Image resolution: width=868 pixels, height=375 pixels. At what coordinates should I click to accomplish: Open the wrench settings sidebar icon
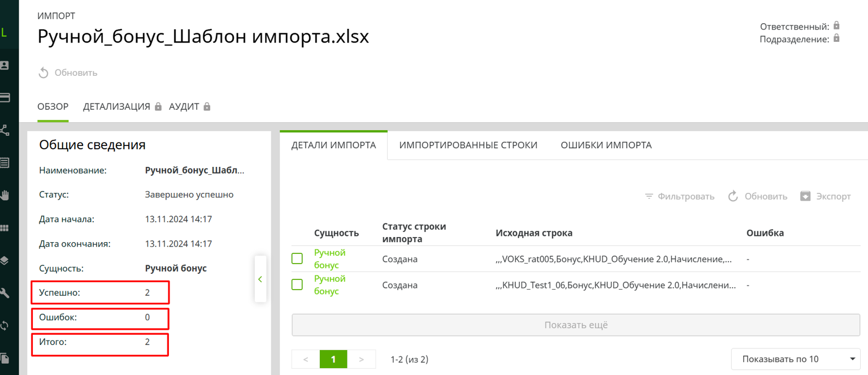point(5,292)
